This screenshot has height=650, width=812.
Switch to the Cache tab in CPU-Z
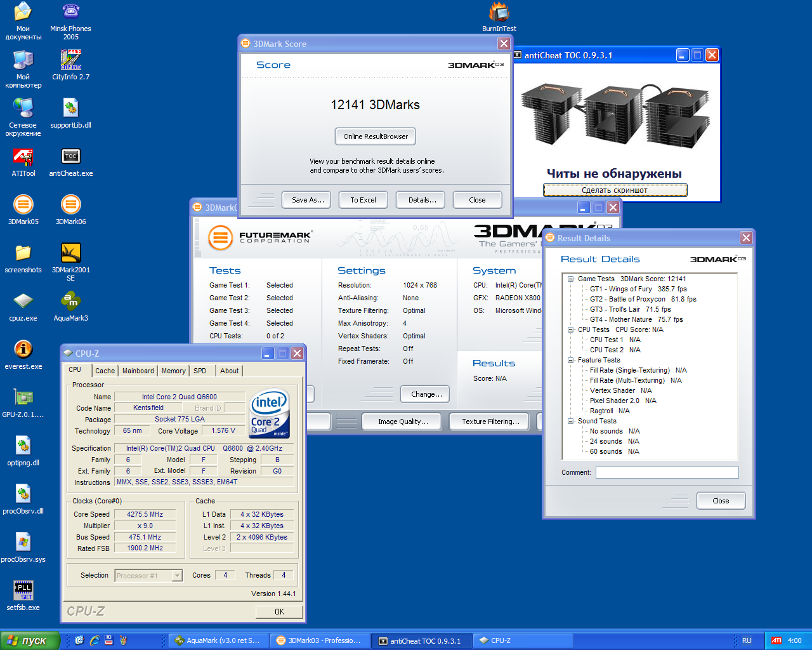pyautogui.click(x=105, y=371)
